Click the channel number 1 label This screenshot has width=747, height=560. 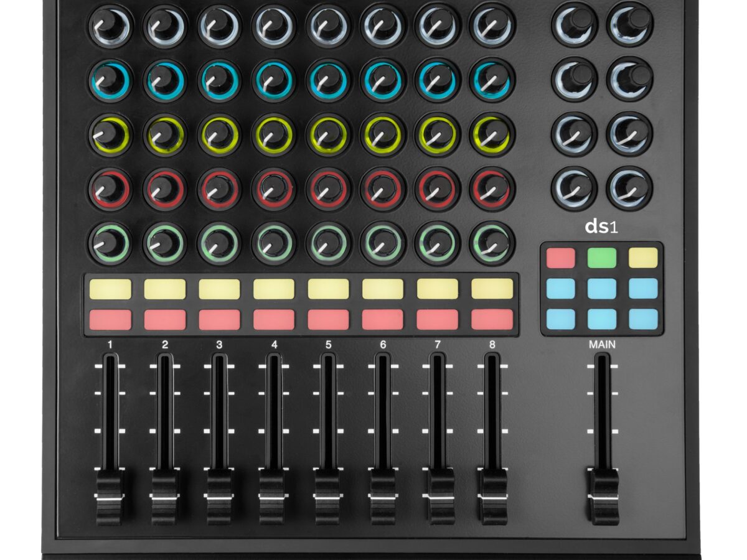[110, 343]
